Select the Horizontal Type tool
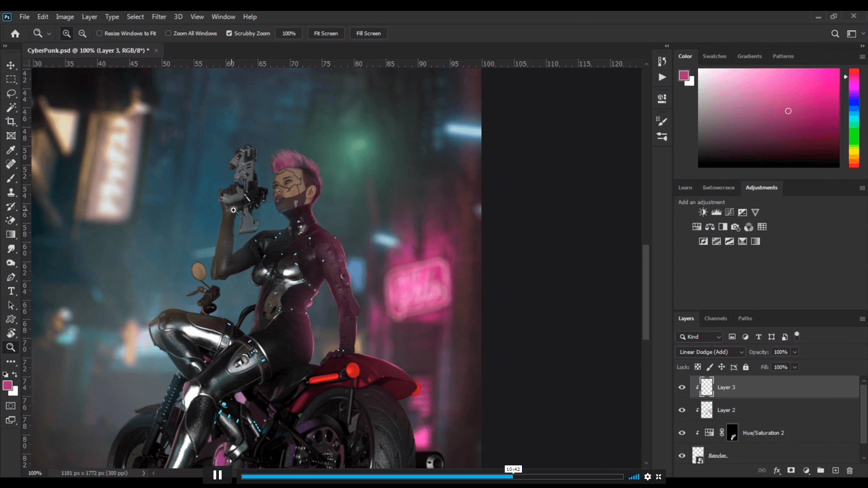The width and height of the screenshot is (868, 488). pos(11,291)
